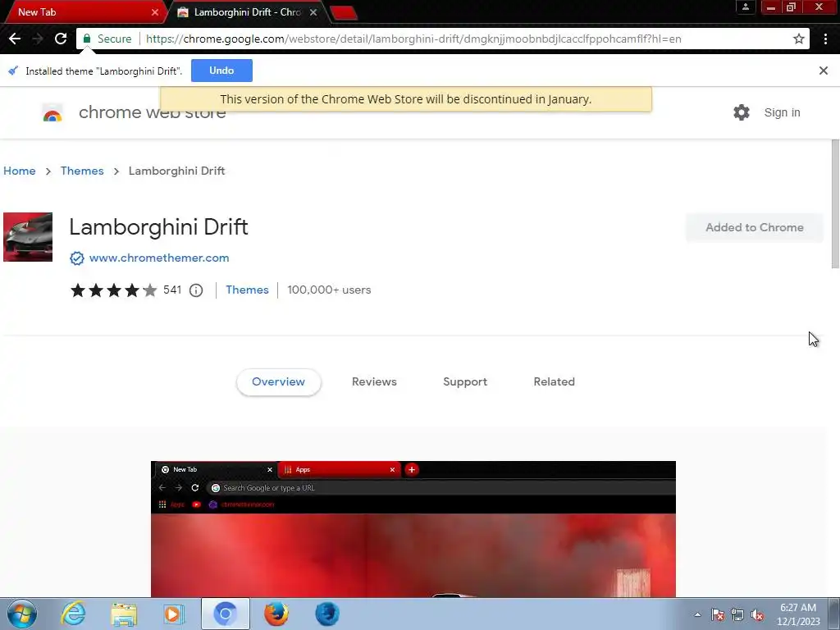Open Themes category link beside rating

tap(247, 290)
